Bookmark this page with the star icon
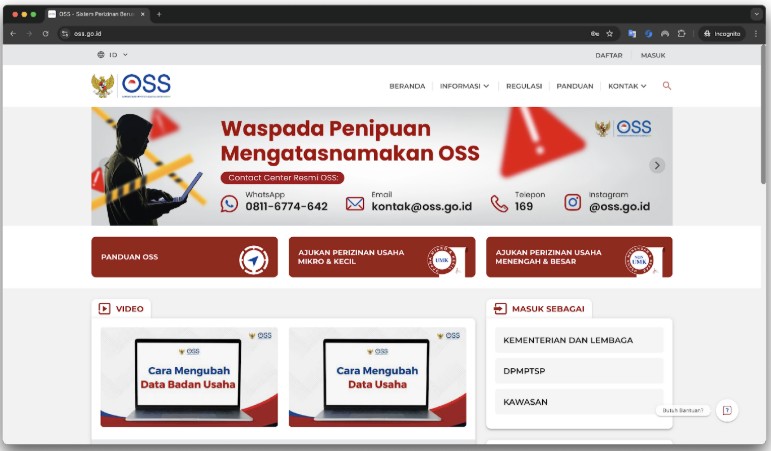 click(x=610, y=33)
